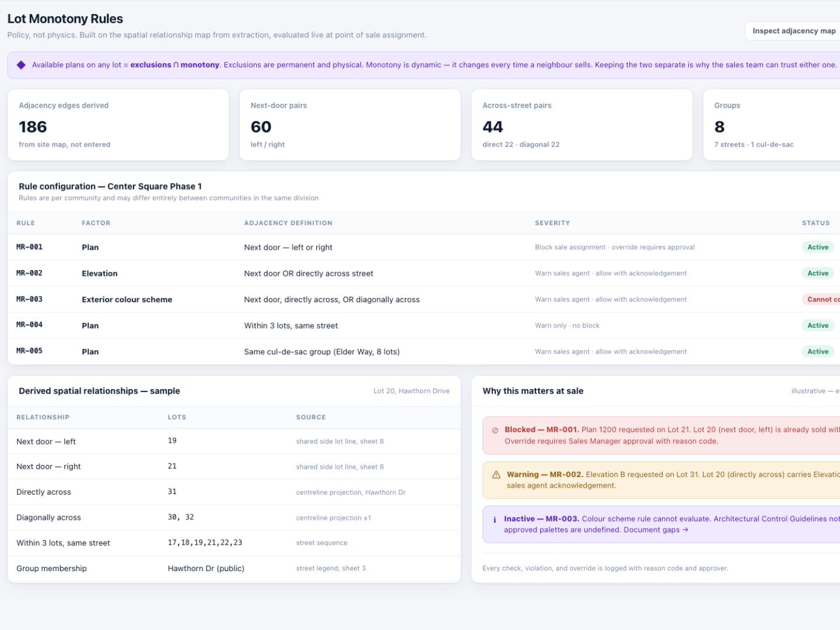Click 'Hawthorn Dr (public)' group value

(206, 569)
